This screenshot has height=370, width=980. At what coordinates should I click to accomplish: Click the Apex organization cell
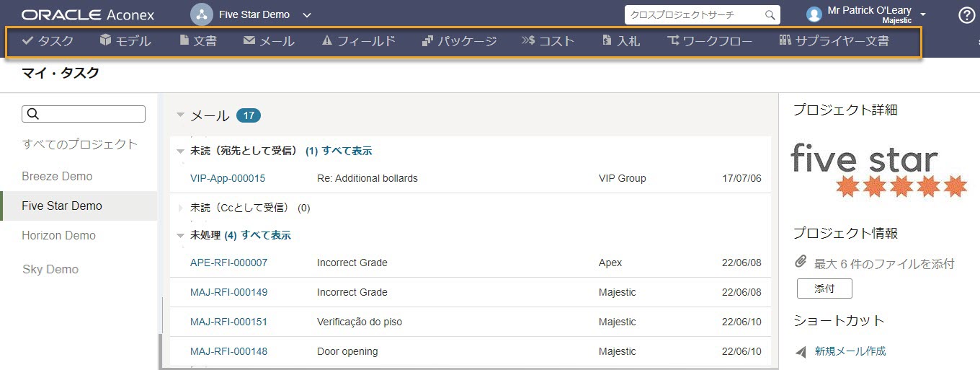pos(610,263)
